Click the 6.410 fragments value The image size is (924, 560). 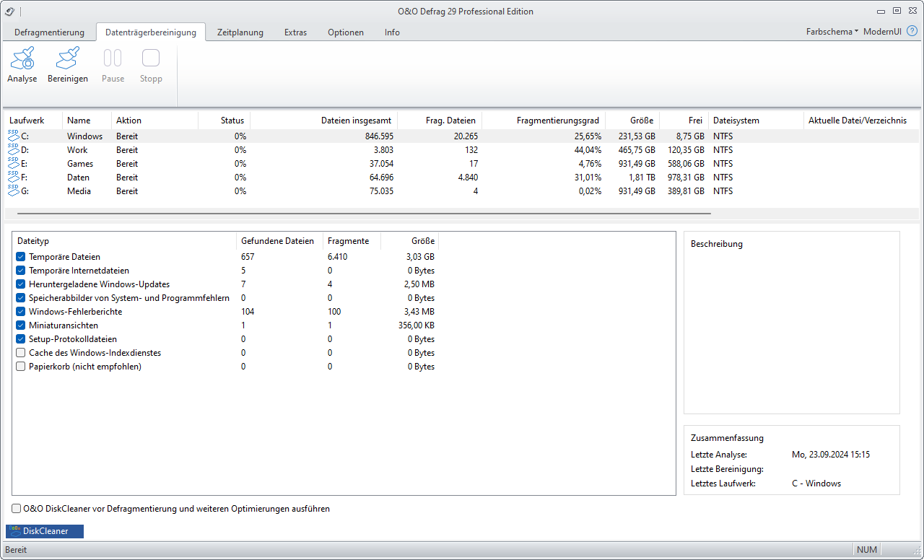point(338,257)
